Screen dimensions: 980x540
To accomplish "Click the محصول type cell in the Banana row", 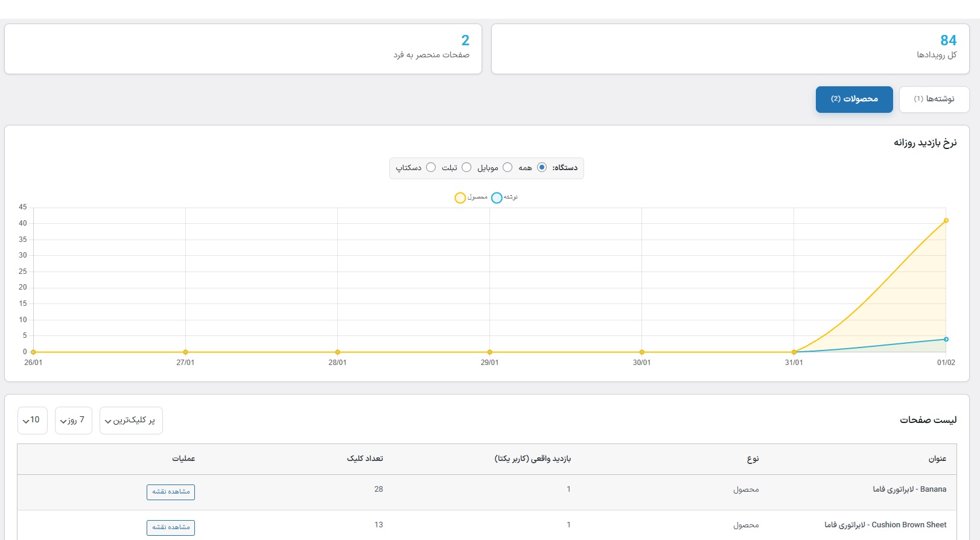I will 746,490.
